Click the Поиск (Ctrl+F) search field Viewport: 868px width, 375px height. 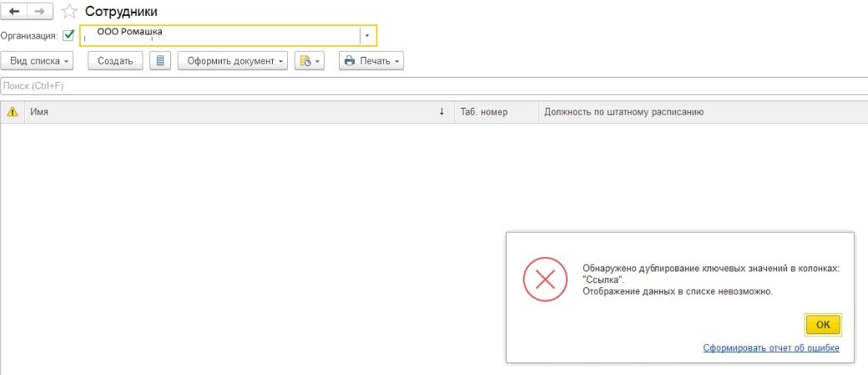click(x=434, y=86)
